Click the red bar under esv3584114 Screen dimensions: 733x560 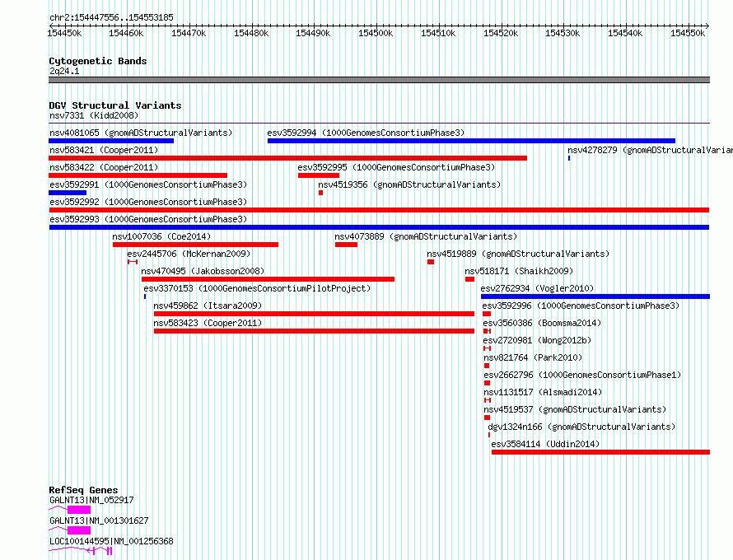[x=600, y=452]
